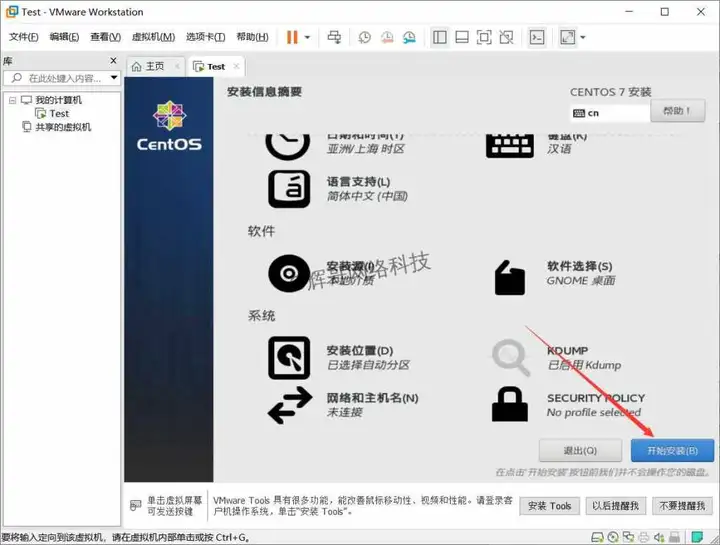Click the green message log status icon
Screen dimensions: 720x545
click(x=697, y=536)
